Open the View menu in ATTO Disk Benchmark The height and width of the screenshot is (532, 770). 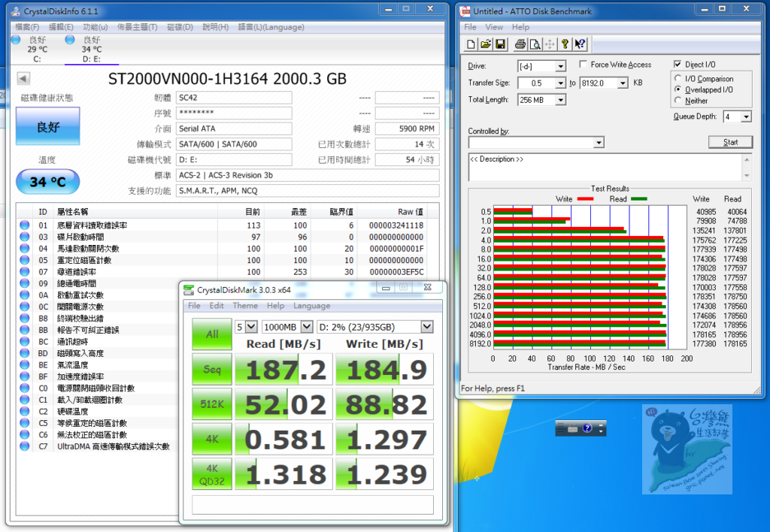(494, 27)
